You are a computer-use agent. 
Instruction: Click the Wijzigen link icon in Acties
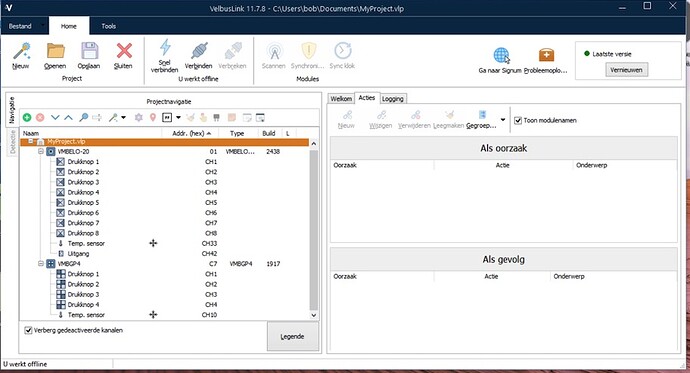(381, 115)
